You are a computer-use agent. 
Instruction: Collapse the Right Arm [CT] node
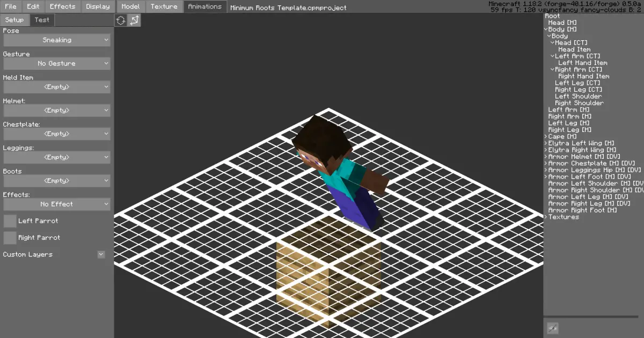tap(552, 70)
